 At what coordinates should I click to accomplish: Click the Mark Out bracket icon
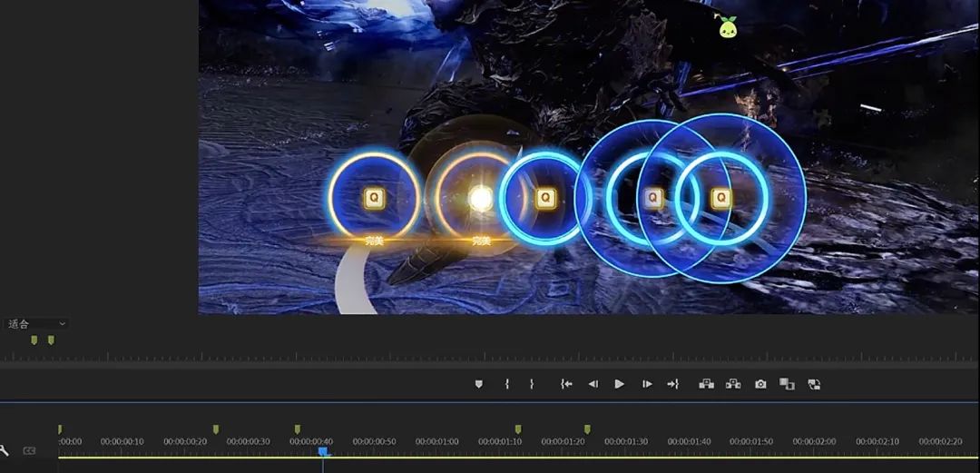[x=531, y=384]
